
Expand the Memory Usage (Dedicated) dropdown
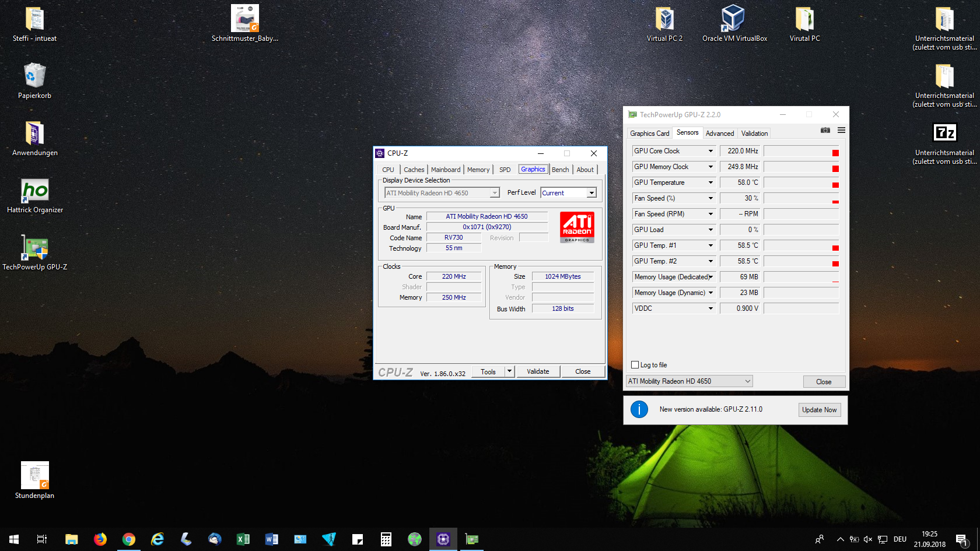tap(710, 277)
